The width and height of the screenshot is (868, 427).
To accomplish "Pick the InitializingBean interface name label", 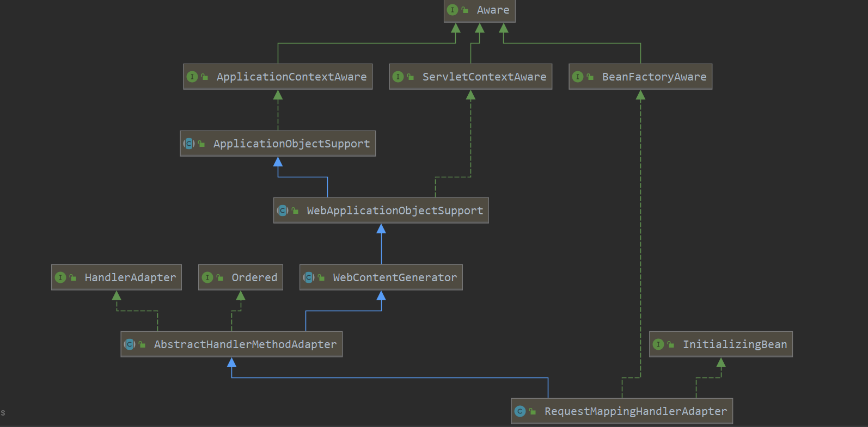I will tap(735, 344).
